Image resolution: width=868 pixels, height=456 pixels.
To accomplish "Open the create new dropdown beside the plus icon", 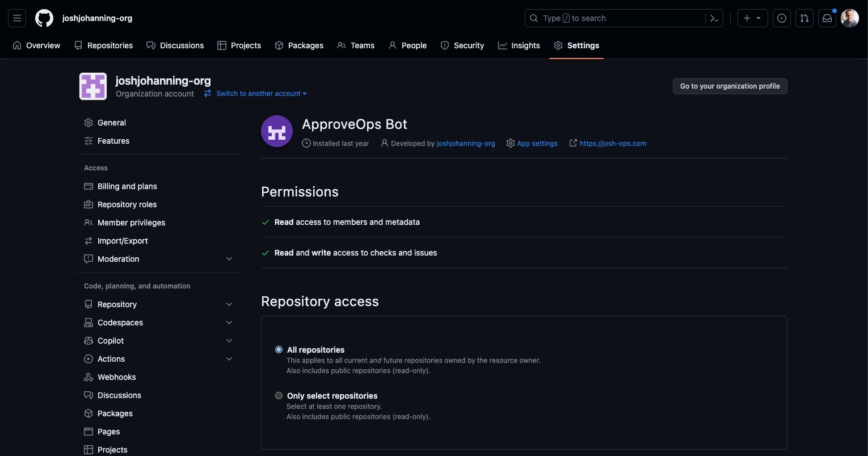I will tap(759, 18).
